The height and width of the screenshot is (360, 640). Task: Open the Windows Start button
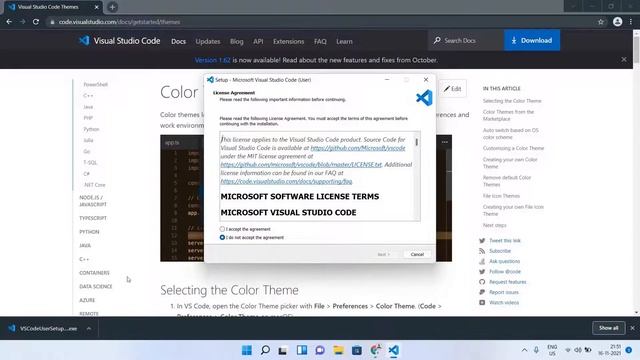click(247, 350)
